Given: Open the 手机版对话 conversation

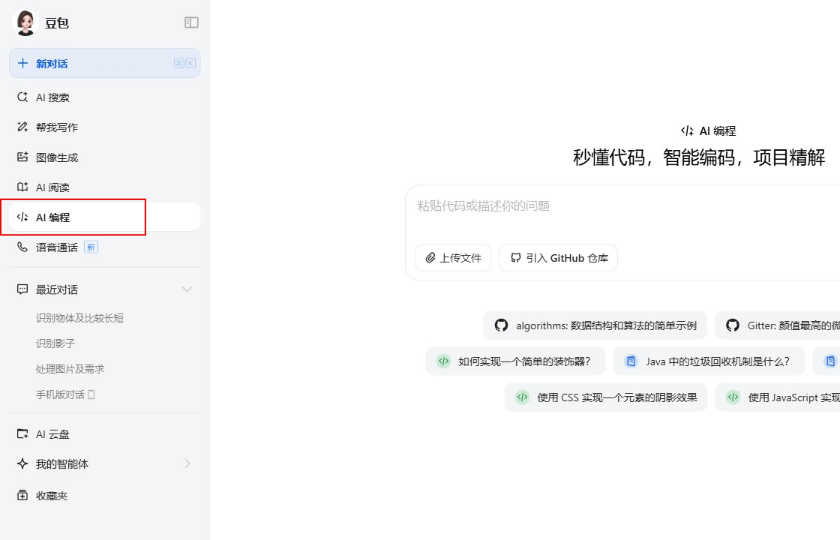Looking at the screenshot, I should point(61,394).
